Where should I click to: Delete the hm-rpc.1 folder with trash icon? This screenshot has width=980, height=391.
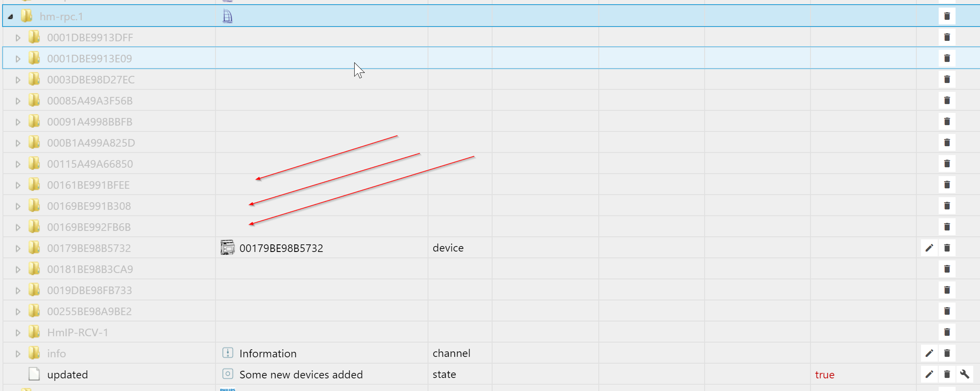[947, 16]
